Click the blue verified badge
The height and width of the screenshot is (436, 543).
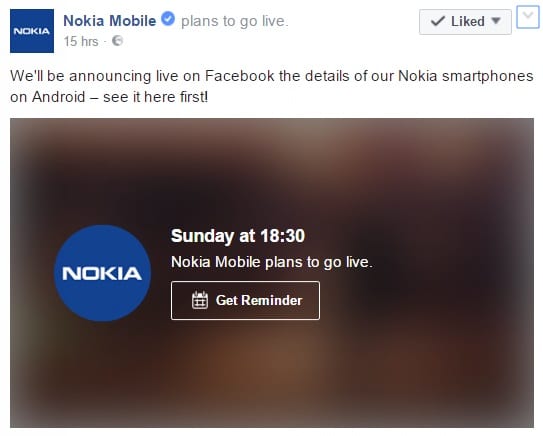[168, 19]
